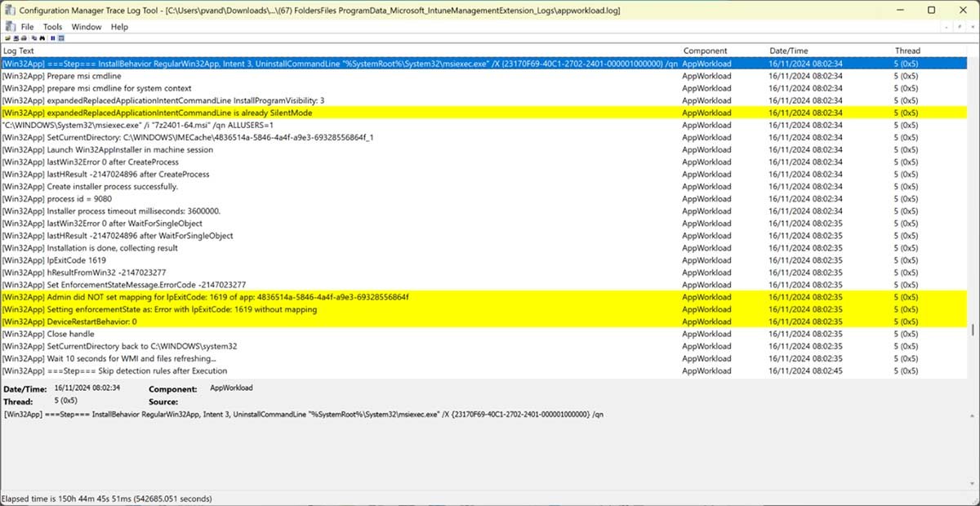Open the Window menu

[87, 27]
